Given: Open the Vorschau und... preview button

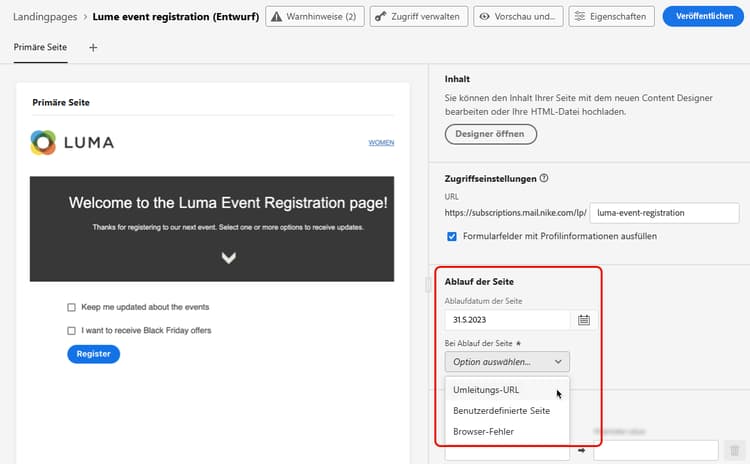Looking at the screenshot, I should coord(518,16).
